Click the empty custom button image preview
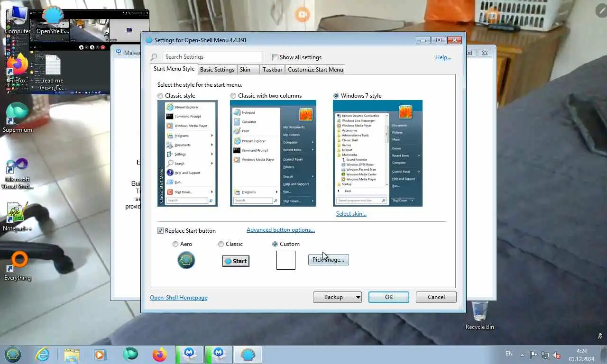The width and height of the screenshot is (607, 364). click(x=286, y=260)
